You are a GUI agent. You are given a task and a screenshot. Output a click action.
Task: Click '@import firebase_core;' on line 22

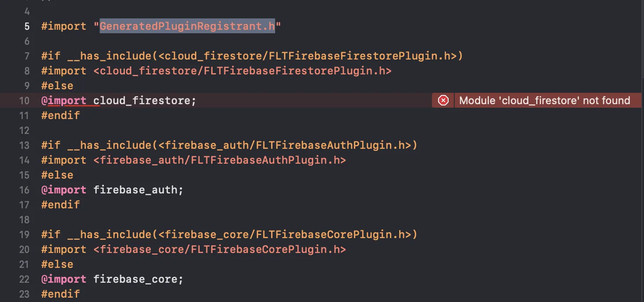[x=112, y=279]
